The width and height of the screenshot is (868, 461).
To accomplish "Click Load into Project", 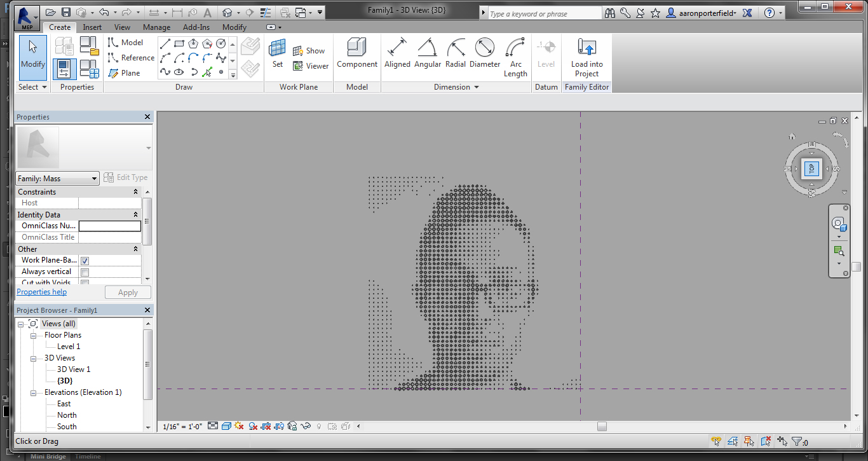I will [587, 57].
